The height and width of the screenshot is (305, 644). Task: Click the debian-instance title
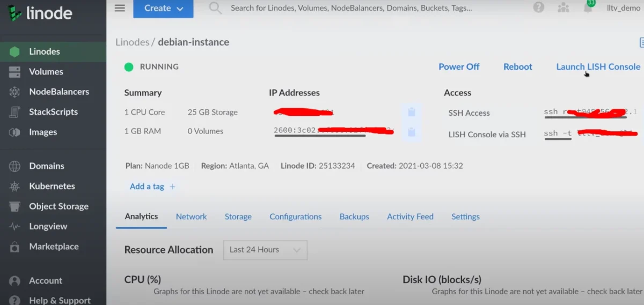pyautogui.click(x=193, y=42)
